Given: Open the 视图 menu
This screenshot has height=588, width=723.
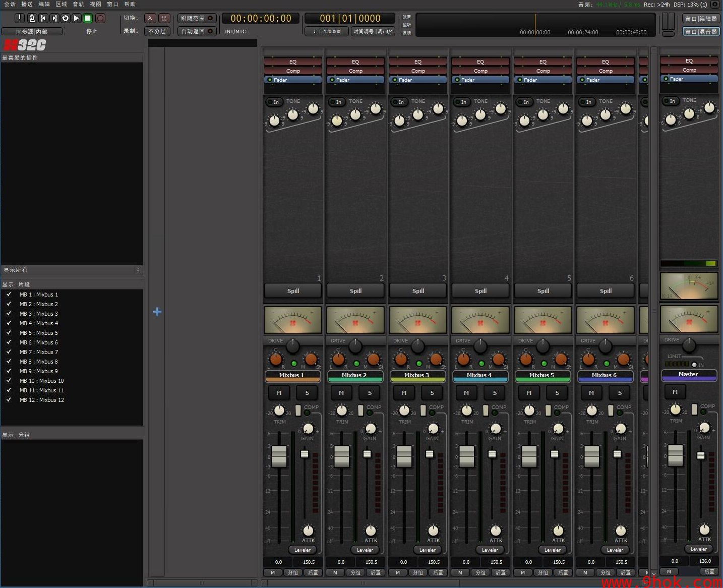Looking at the screenshot, I should [95, 4].
